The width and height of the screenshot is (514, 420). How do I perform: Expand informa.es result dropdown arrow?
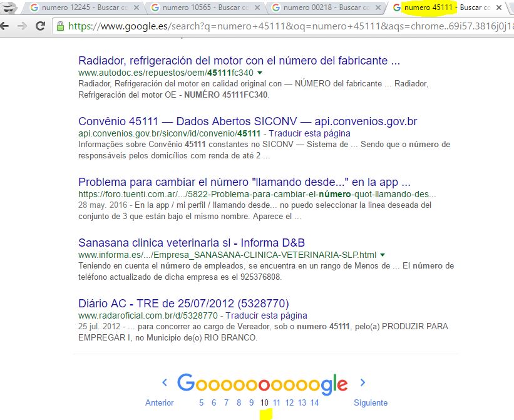(x=383, y=255)
